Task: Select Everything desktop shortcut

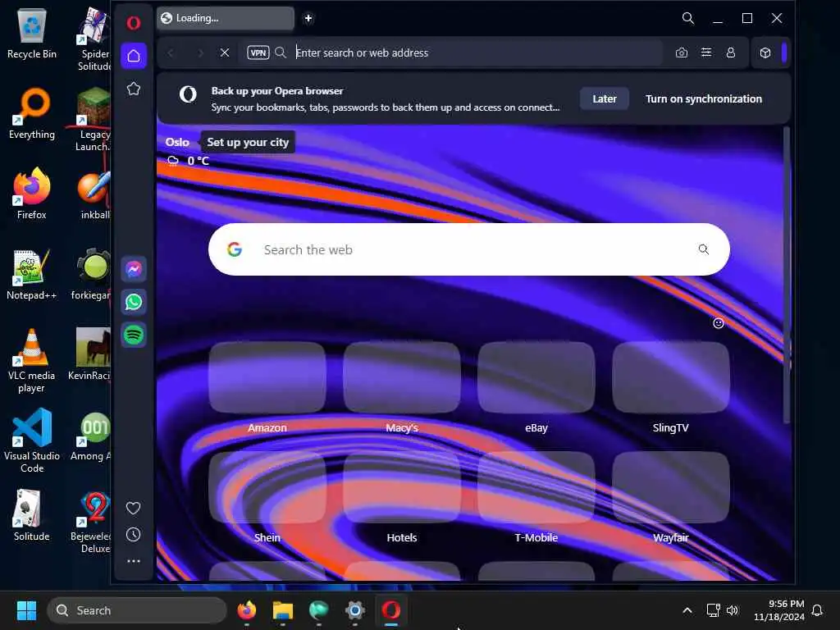Action: click(x=32, y=113)
